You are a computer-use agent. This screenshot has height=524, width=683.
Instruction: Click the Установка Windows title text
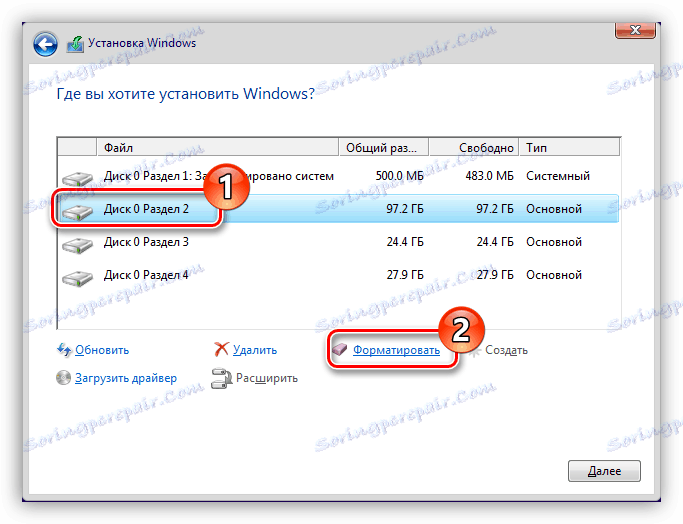(x=142, y=43)
